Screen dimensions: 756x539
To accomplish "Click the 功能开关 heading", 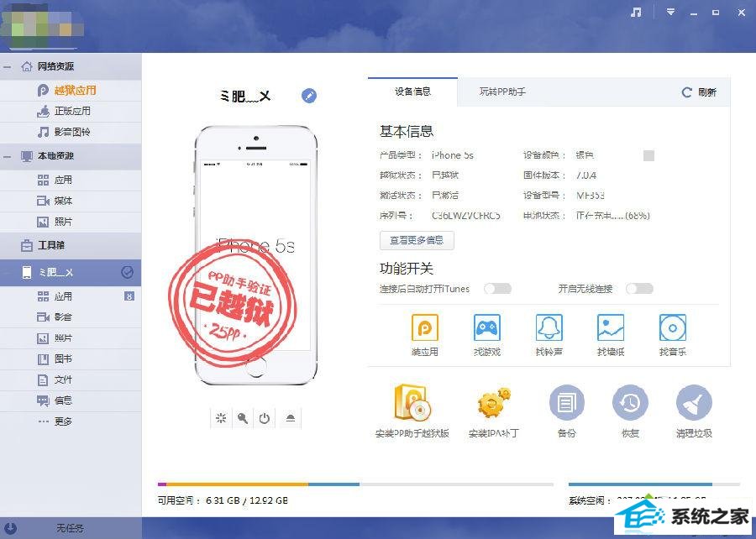I will pyautogui.click(x=407, y=269).
